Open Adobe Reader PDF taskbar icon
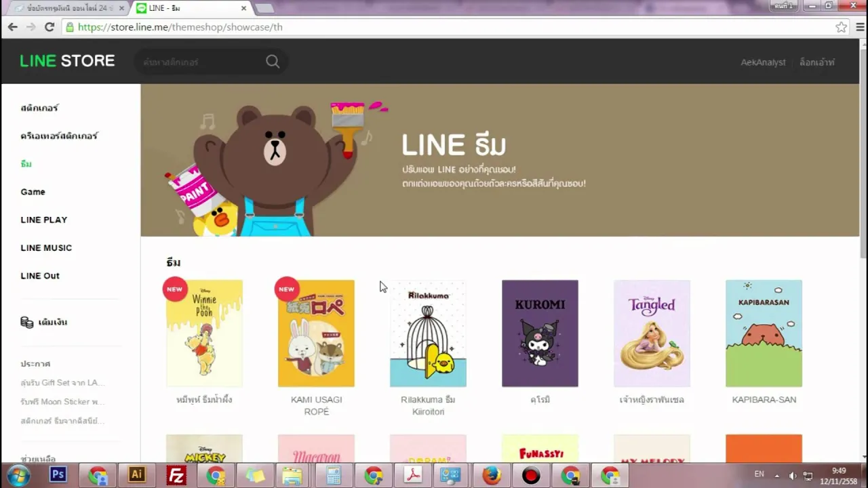 (x=413, y=475)
